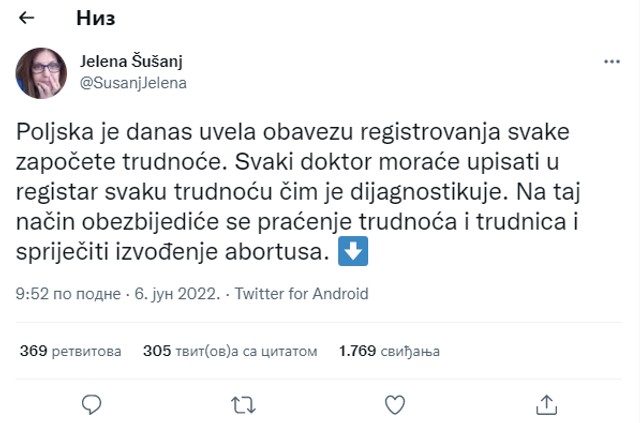
Task: Click Jelena Šušanj's profile avatar
Action: [41, 73]
